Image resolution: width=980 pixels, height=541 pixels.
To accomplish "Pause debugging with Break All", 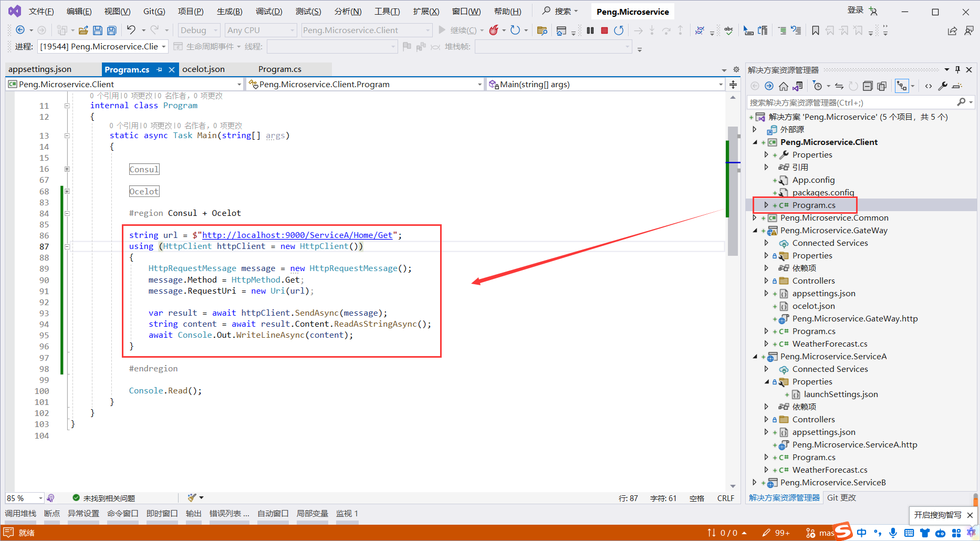I will (590, 30).
